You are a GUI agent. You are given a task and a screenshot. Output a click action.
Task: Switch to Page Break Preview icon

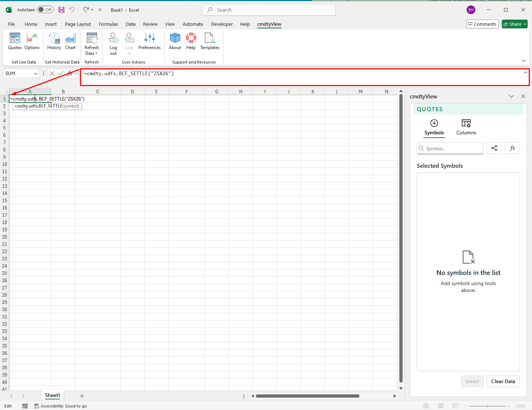point(455,406)
